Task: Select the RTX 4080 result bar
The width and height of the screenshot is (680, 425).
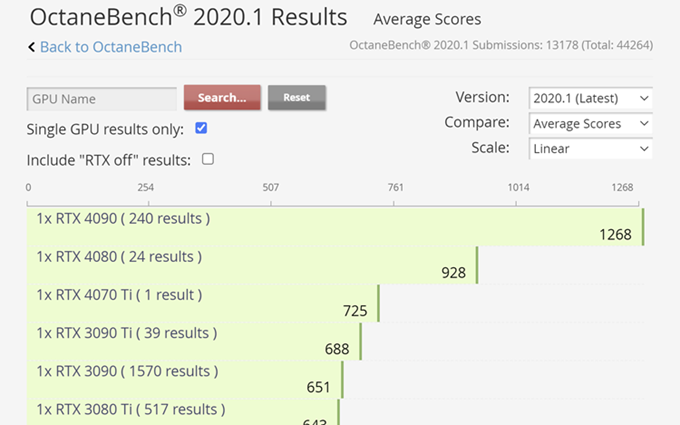Action: pos(252,265)
